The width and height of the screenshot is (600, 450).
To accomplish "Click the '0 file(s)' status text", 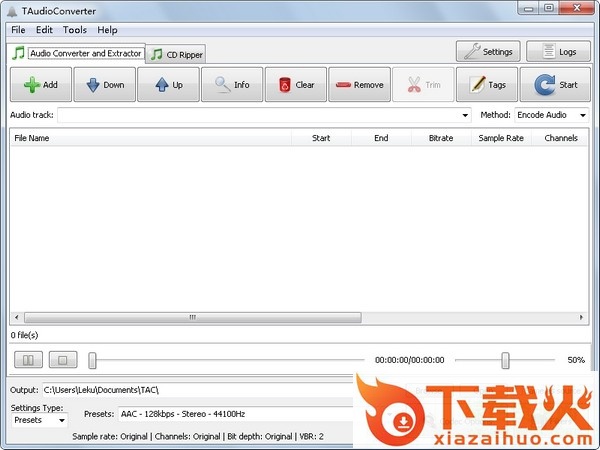I will tap(24, 335).
